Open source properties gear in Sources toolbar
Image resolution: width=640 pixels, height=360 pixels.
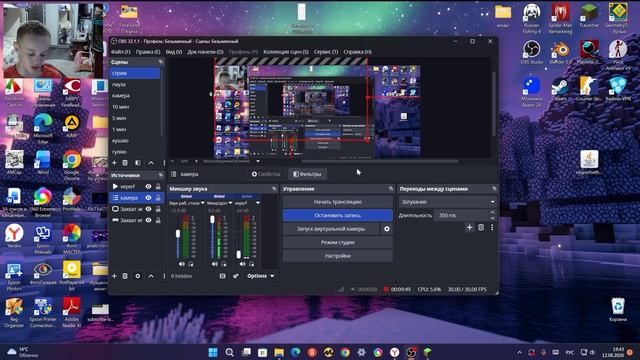[138, 276]
